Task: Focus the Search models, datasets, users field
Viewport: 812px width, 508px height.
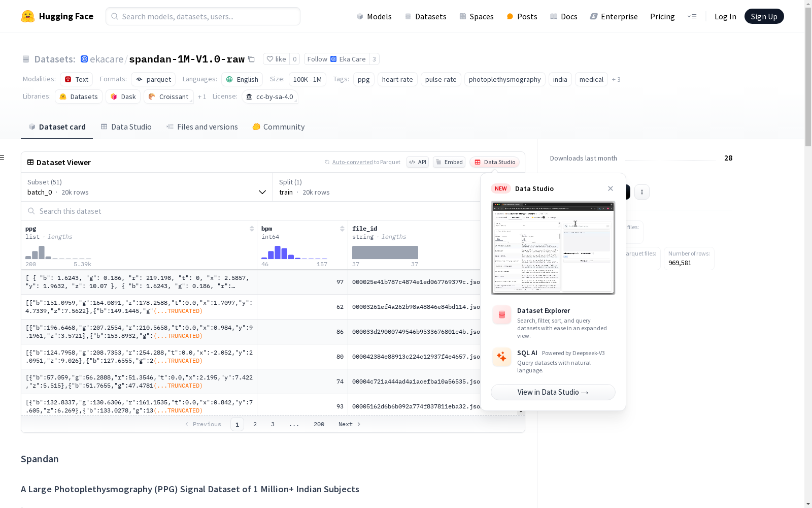Action: [203, 16]
